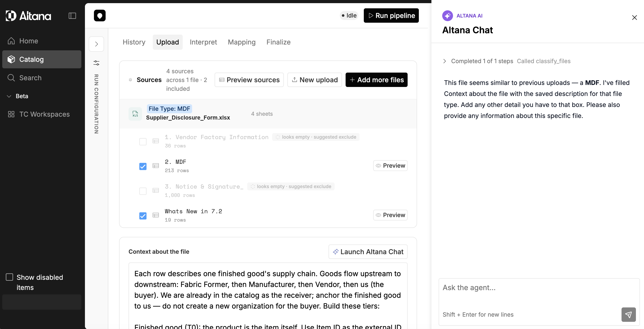Click the send message paper-plane icon

point(628,314)
